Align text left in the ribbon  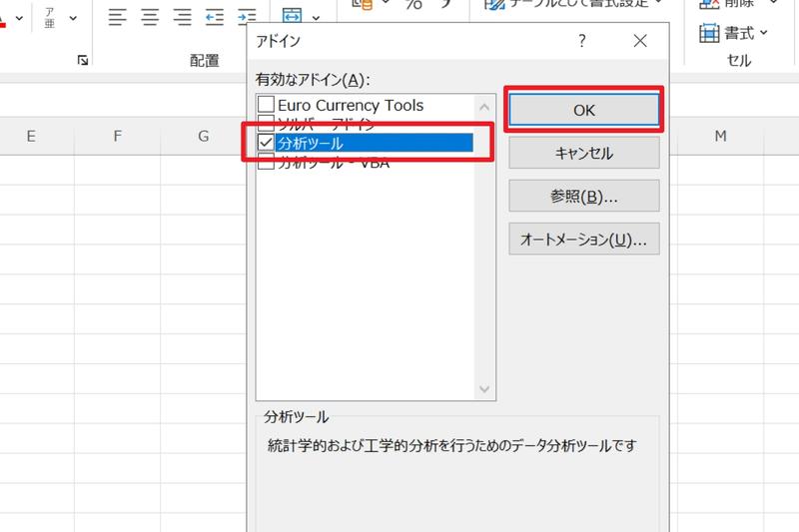[x=117, y=17]
